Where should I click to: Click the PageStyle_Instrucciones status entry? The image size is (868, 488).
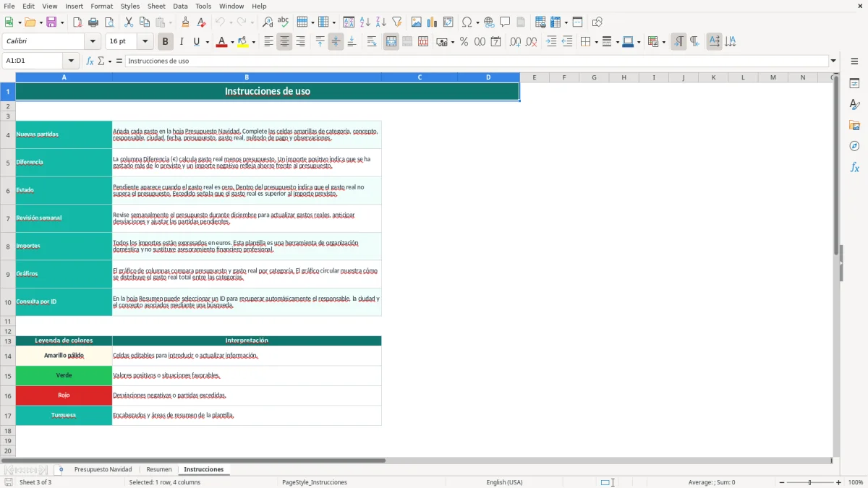314,482
